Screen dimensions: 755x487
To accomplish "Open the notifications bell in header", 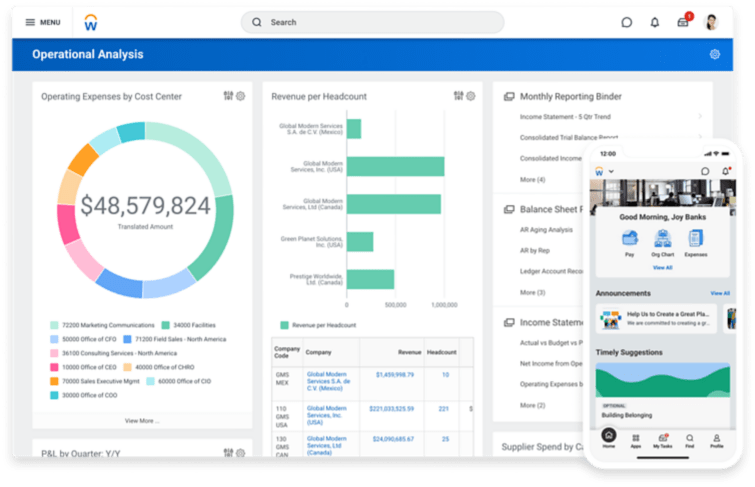I will [655, 22].
